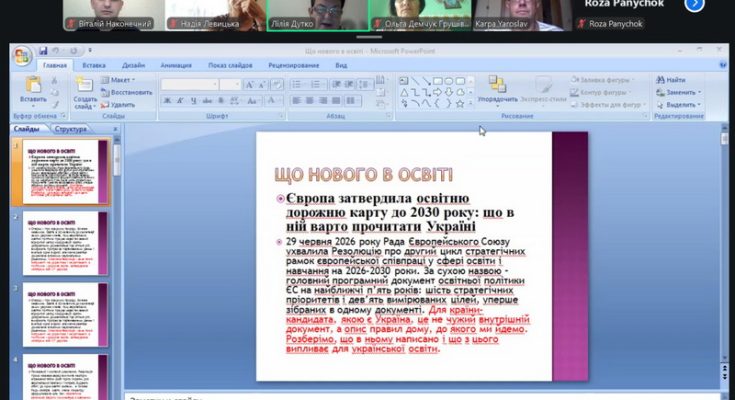The height and width of the screenshot is (400, 735).
Task: Open the Office button menu
Action: click(x=22, y=56)
